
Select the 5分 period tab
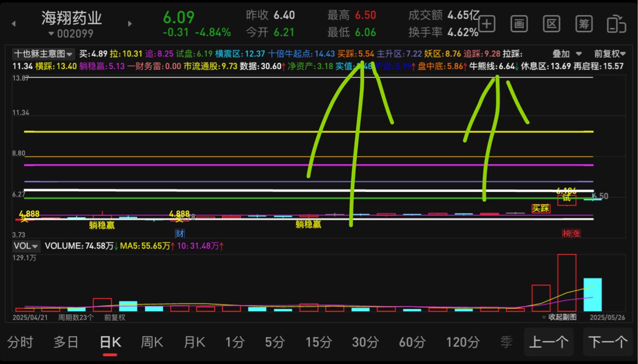pos(275,342)
